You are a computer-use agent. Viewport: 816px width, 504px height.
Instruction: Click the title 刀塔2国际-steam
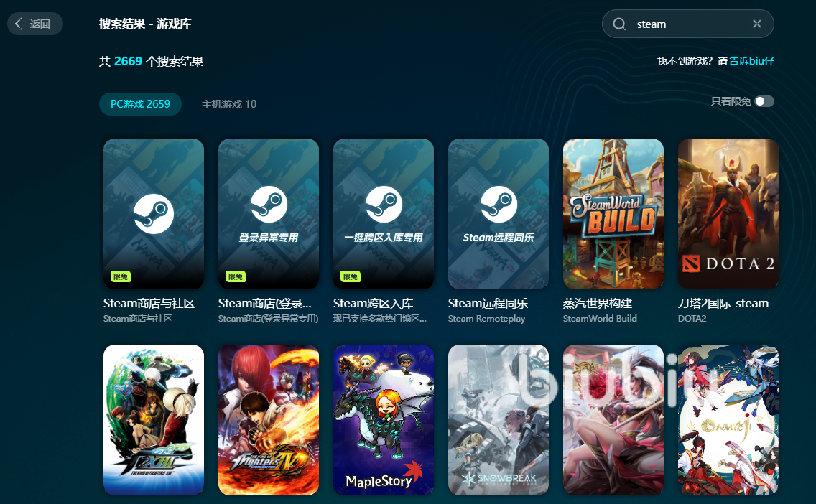723,303
